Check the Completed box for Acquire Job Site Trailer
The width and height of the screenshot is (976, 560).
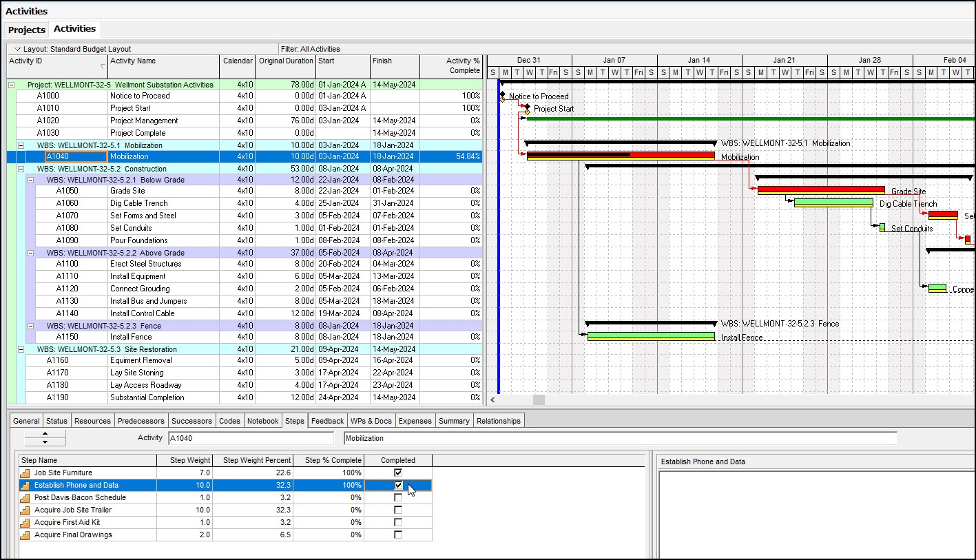[397, 510]
